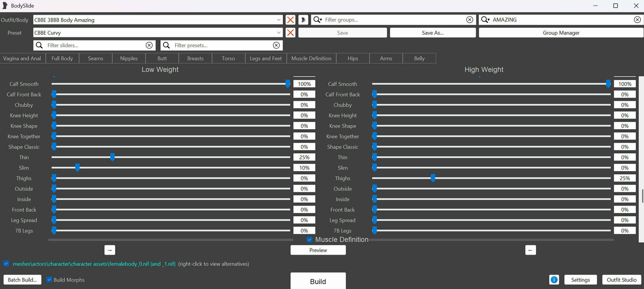
Task: Click the low weight Chubby slider track
Action: tap(171, 105)
